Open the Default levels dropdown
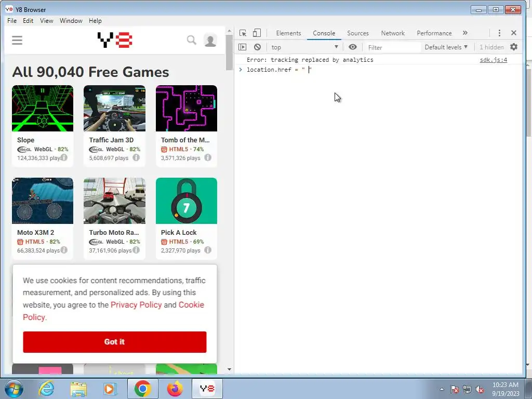The image size is (532, 399). (446, 47)
